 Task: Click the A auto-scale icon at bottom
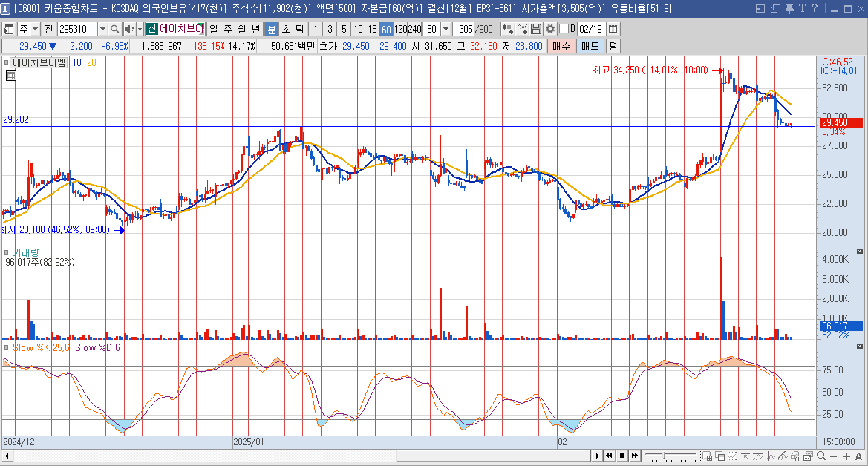(858, 456)
